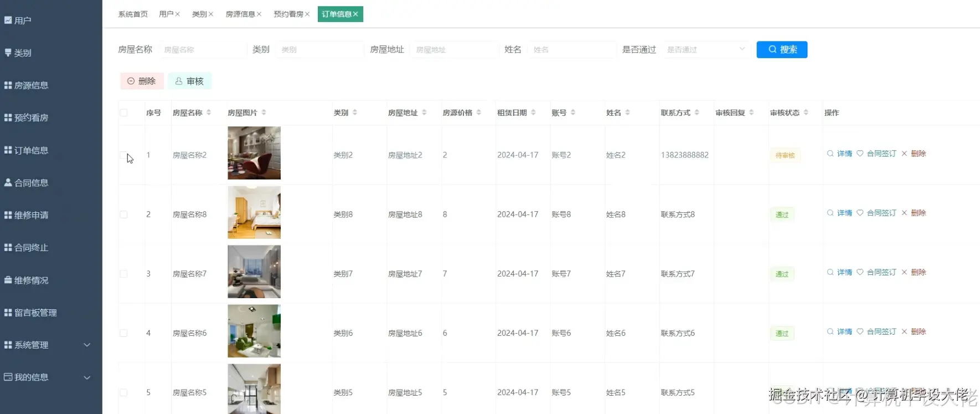Switch to the 房源信息 tab
The height and width of the screenshot is (414, 980).
click(x=240, y=14)
